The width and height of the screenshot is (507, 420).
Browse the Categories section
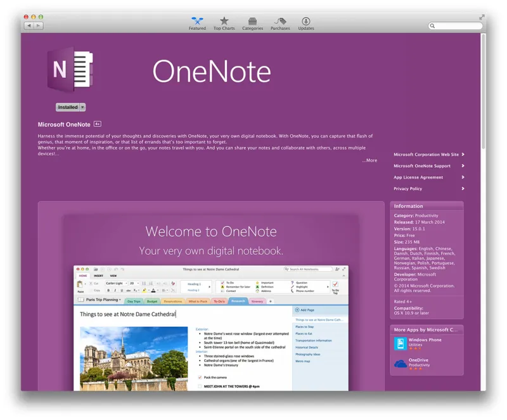pyautogui.click(x=252, y=23)
